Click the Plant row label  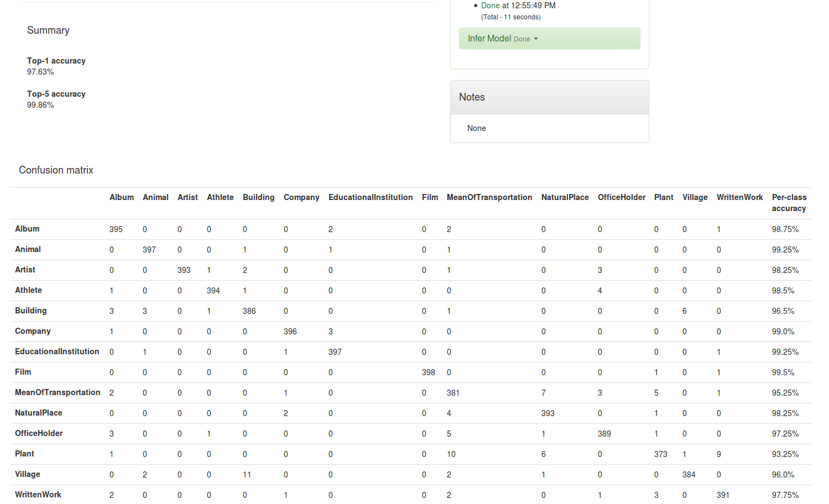[x=24, y=454]
